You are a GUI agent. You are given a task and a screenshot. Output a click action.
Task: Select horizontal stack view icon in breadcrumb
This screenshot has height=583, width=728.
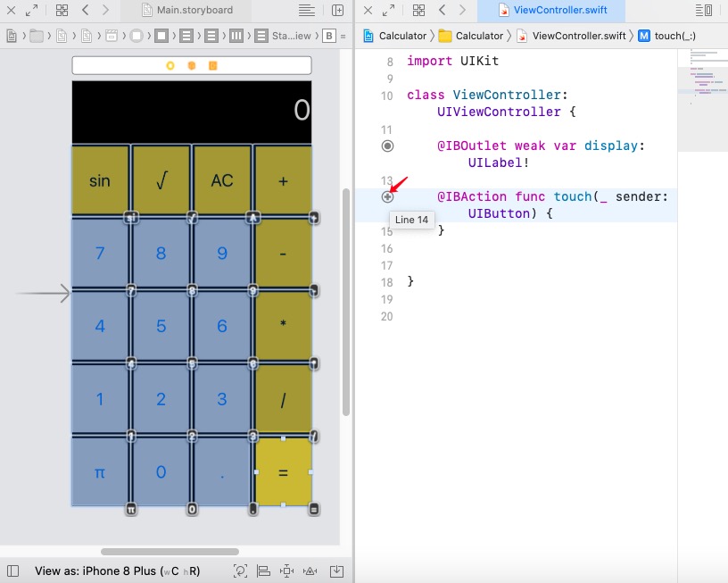236,36
